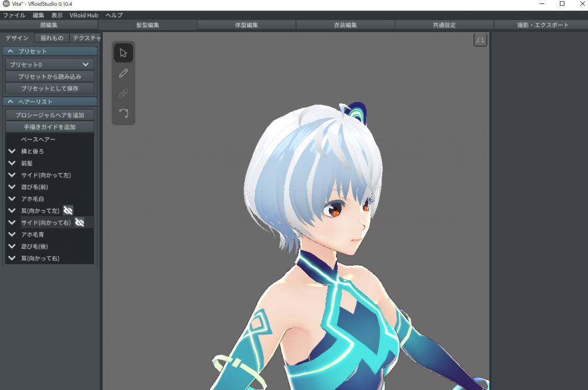The height and width of the screenshot is (390, 588).
Task: Select the control point curve tool
Action: (123, 113)
